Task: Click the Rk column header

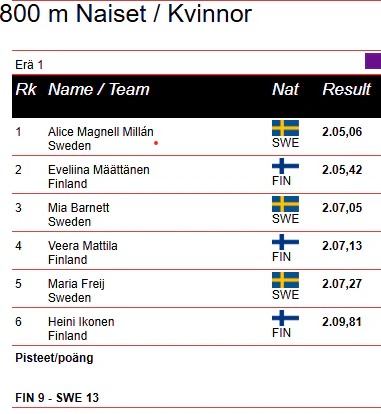Action: click(26, 89)
